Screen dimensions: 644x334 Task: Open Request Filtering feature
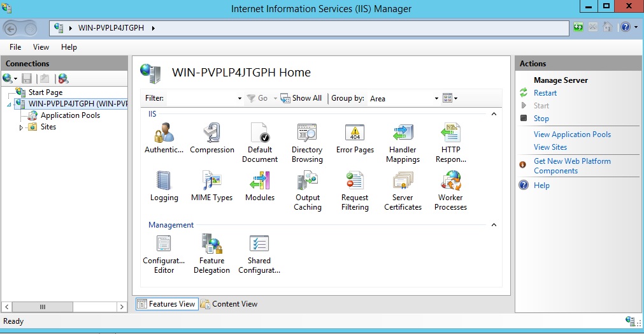(x=355, y=191)
